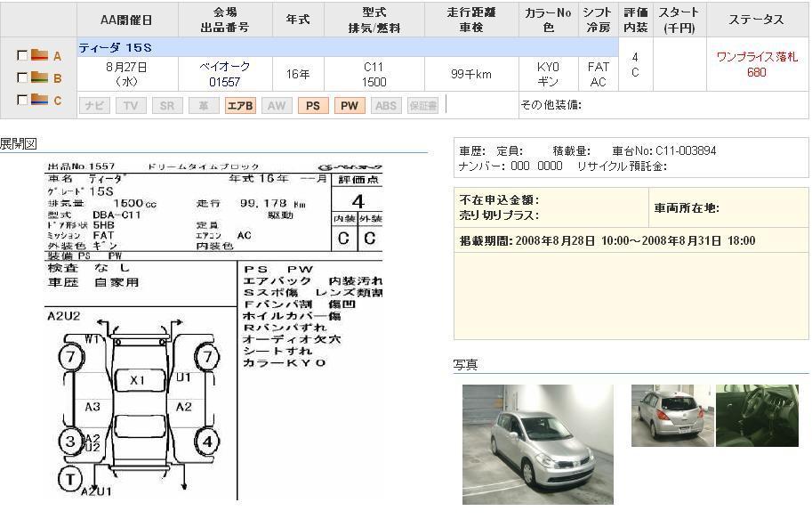This screenshot has height=519, width=812.
Task: Click the ステータス column header
Action: 756,20
